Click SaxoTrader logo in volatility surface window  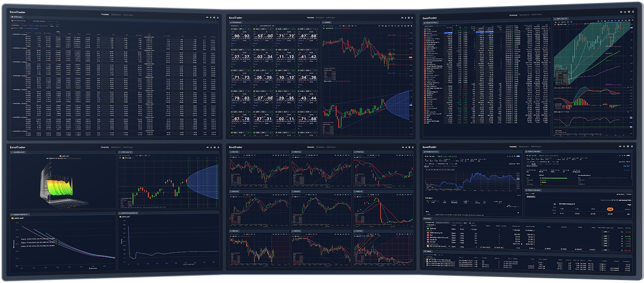pos(18,147)
